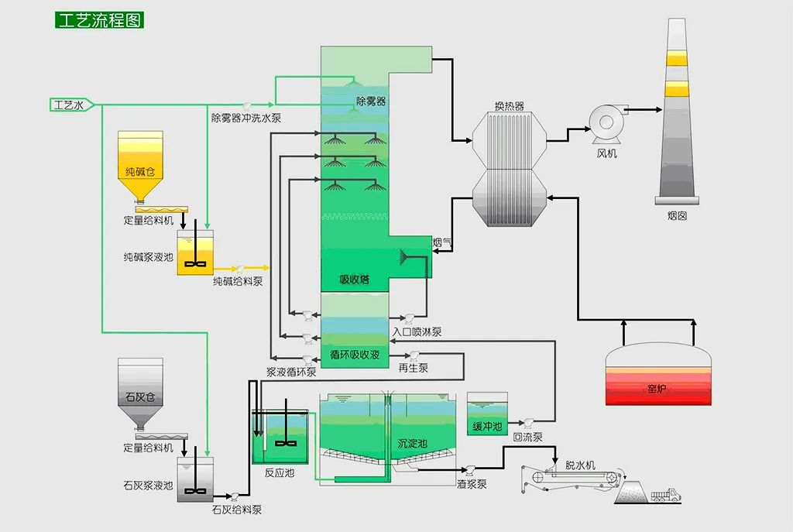Click the 换热器 heat exchanger unit
793x532 pixels.
coord(510,170)
